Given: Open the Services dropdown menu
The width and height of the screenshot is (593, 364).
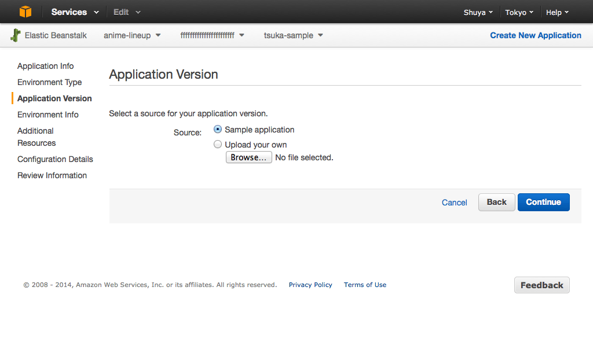Looking at the screenshot, I should coord(75,12).
